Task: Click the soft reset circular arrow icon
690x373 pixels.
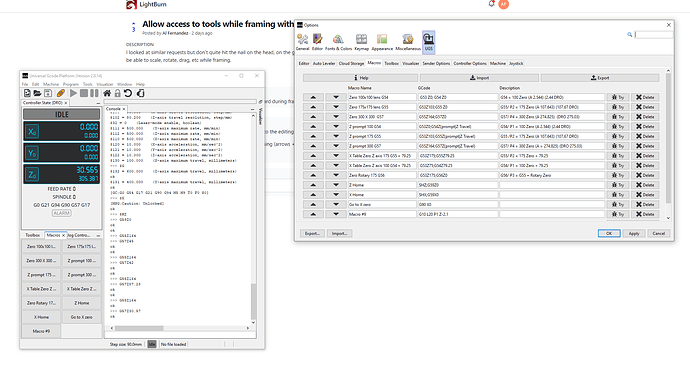Action: tap(128, 93)
